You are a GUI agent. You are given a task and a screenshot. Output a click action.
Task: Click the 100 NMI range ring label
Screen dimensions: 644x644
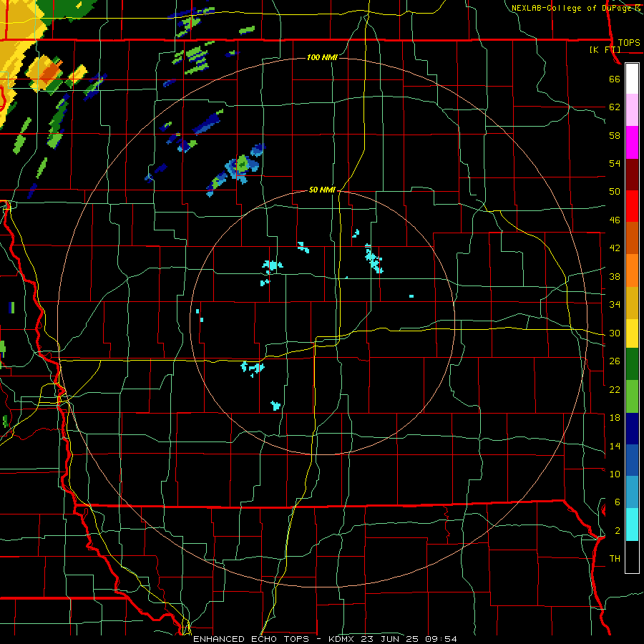[322, 57]
